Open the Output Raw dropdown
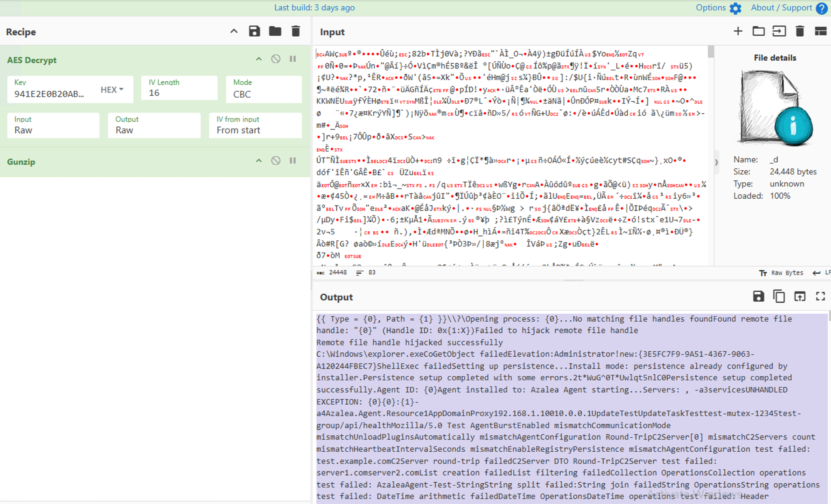831x504 pixels. pos(154,125)
